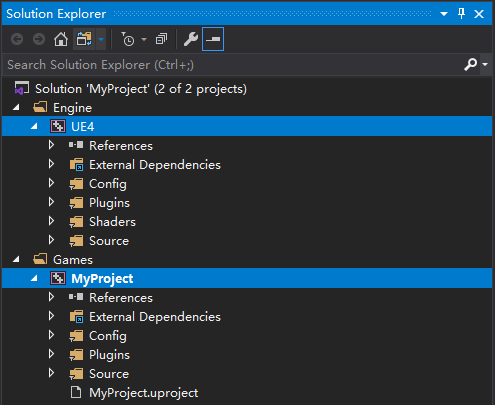Viewport: 495px width, 405px height.
Task: Click the Plugins folder icon under UE4
Action: click(76, 203)
